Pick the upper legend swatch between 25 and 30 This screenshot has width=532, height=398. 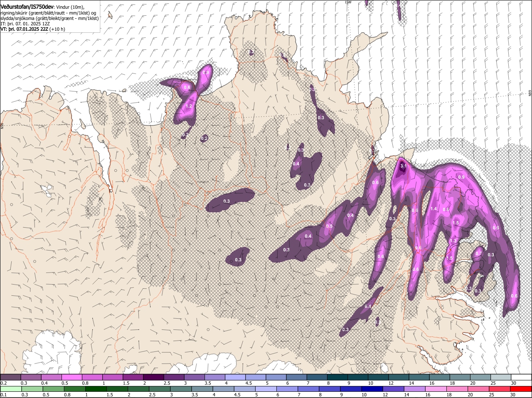click(x=502, y=377)
